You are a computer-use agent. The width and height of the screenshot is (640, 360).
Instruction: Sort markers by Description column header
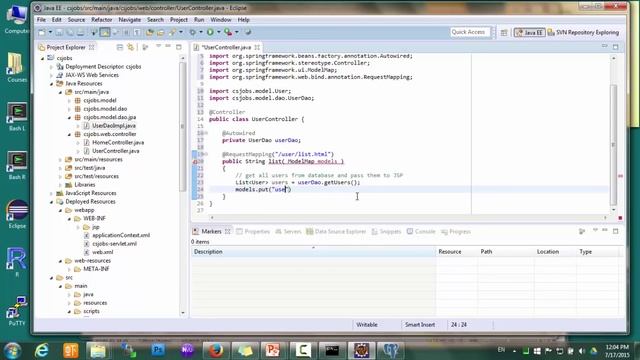point(313,252)
